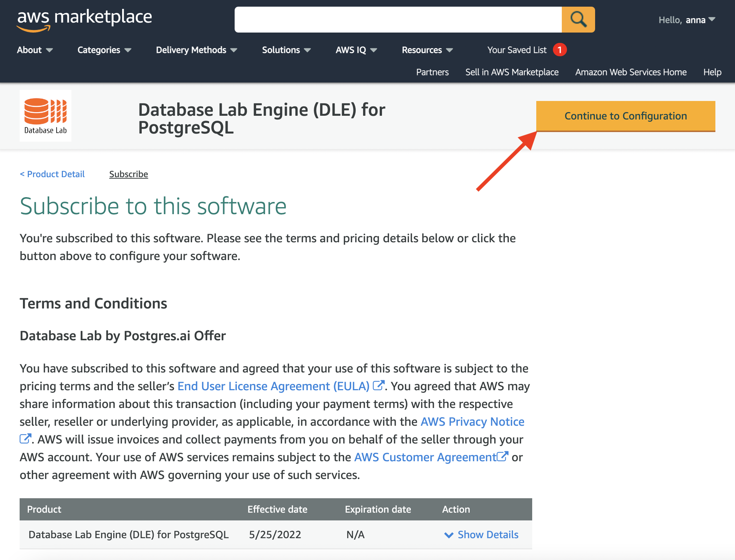Click the Show Details chevron icon
The image size is (735, 560).
tap(449, 535)
